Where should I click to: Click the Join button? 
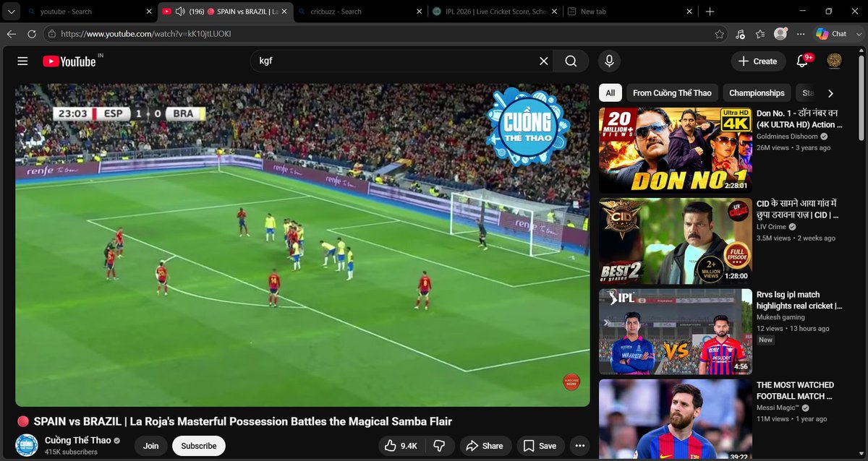click(150, 446)
